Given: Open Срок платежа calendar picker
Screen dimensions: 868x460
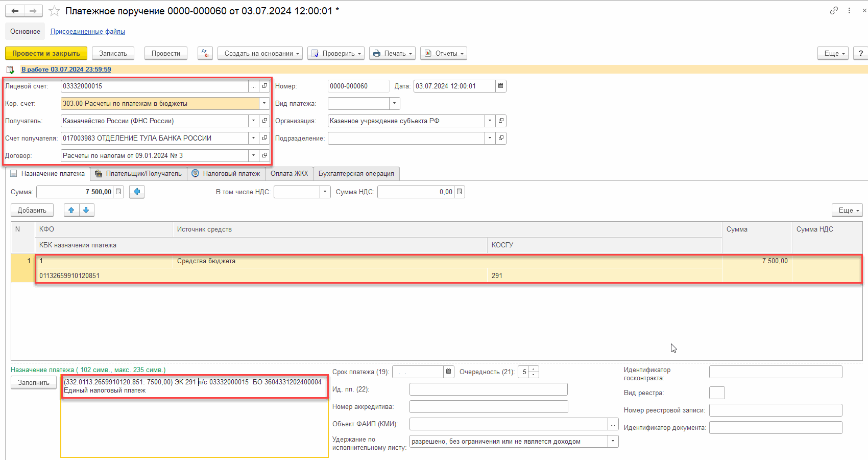Looking at the screenshot, I should click(448, 372).
